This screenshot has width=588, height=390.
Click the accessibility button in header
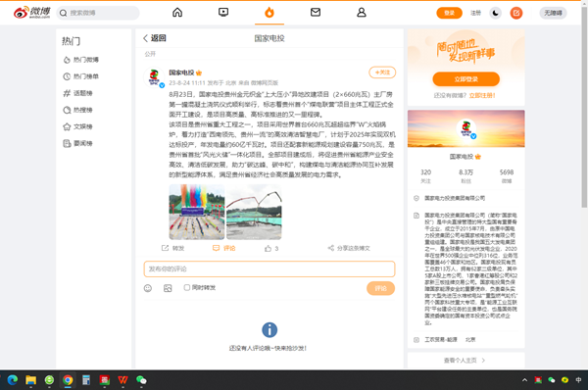coord(553,13)
